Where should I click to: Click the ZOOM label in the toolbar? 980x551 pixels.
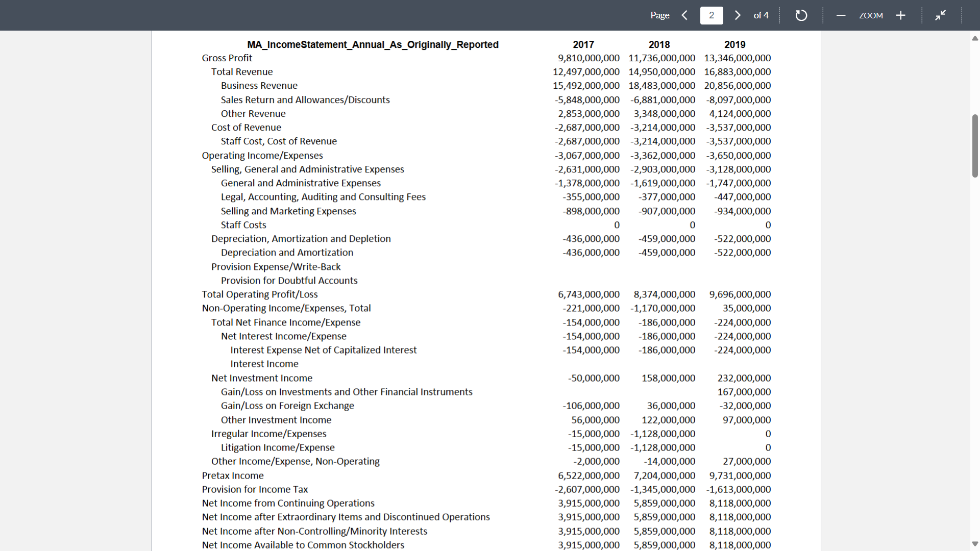(x=871, y=15)
